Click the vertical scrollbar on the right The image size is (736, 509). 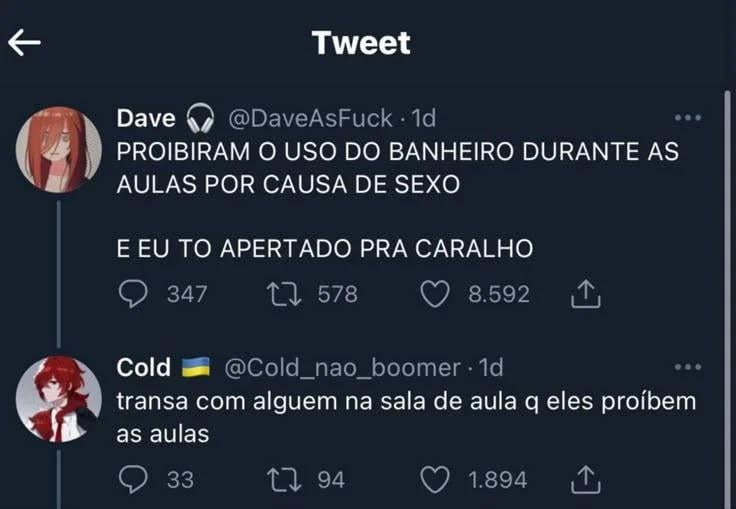727,300
